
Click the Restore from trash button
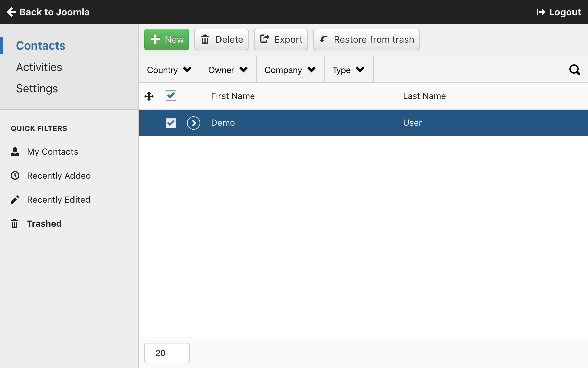pyautogui.click(x=366, y=39)
